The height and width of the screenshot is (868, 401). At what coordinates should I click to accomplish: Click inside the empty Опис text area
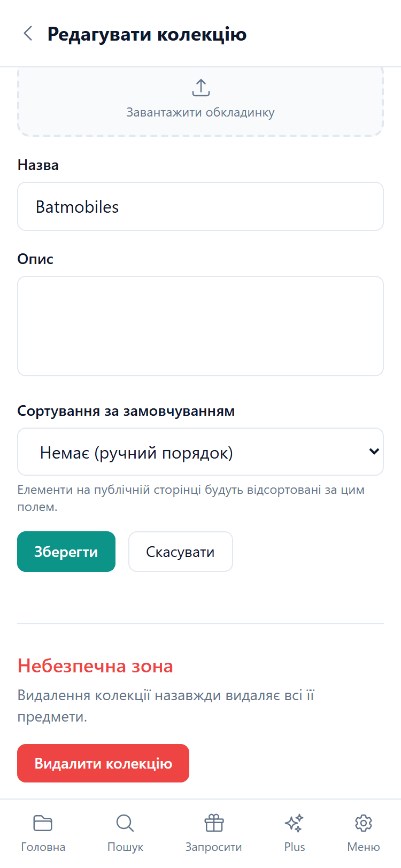pyautogui.click(x=200, y=325)
